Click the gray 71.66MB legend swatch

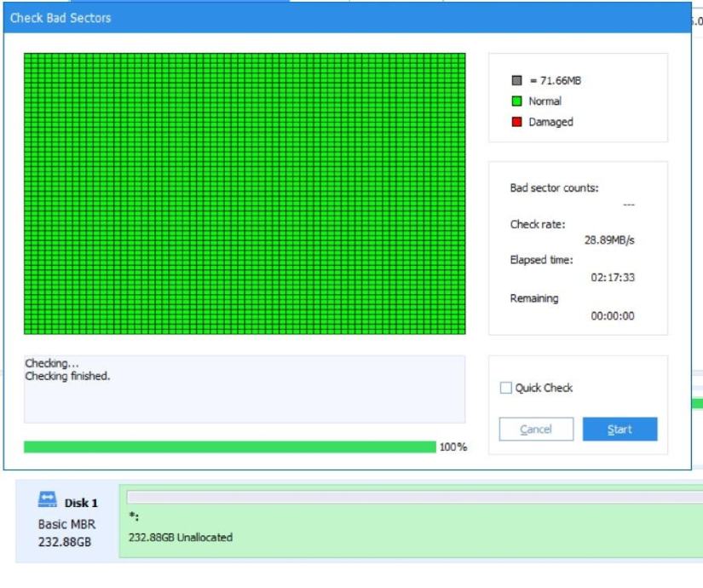click(x=516, y=80)
